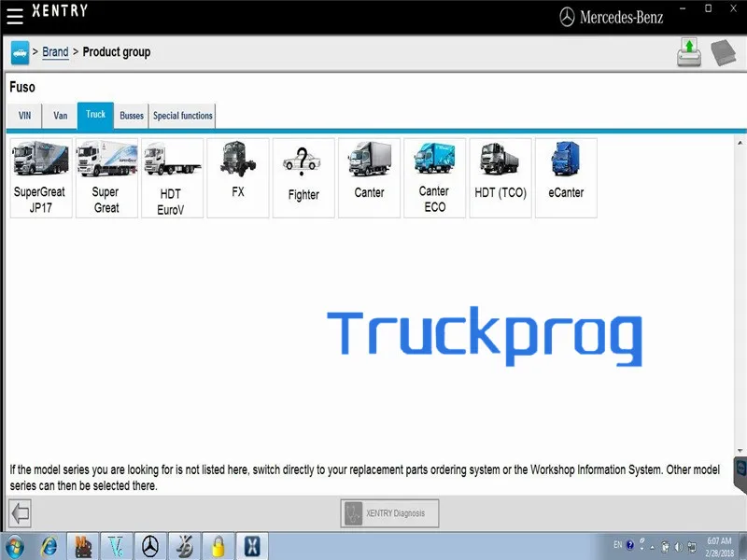
Task: Click the EN language indicator
Action: pyautogui.click(x=617, y=545)
